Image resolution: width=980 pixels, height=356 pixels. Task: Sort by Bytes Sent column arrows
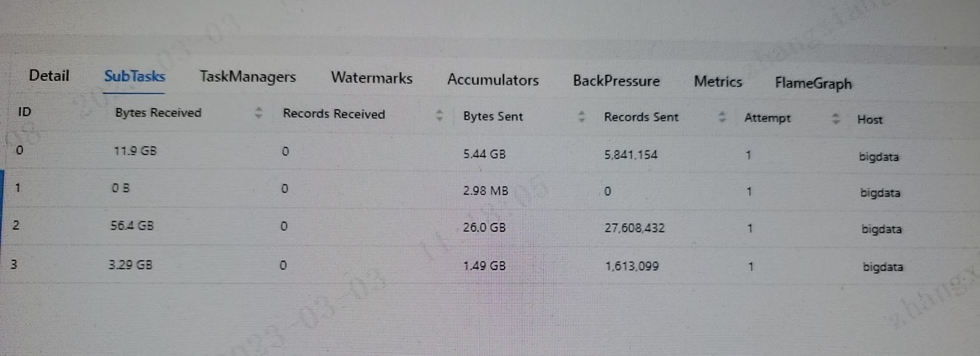581,117
